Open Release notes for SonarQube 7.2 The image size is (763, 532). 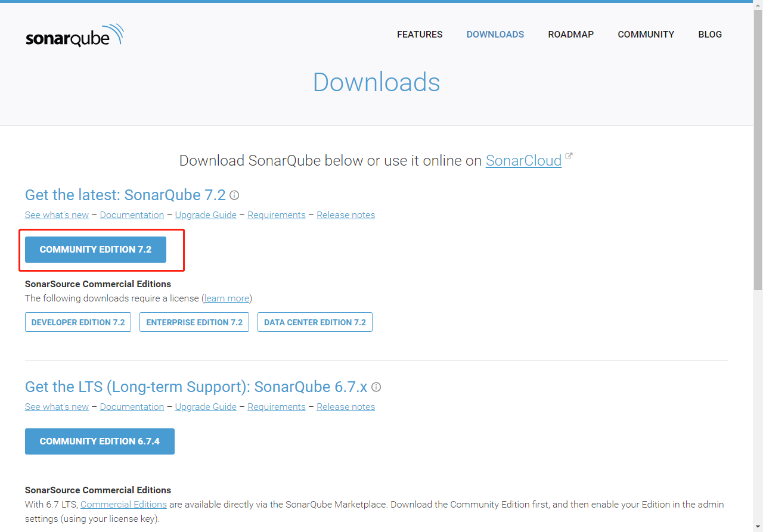pos(346,215)
